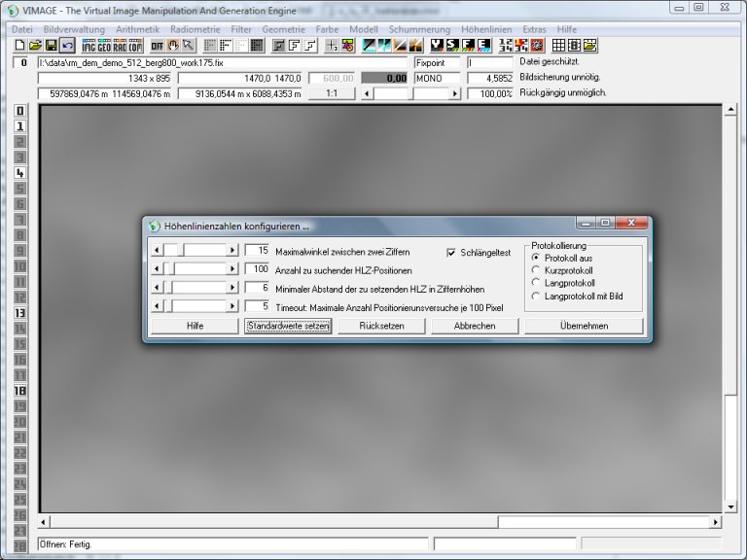Click the OFF toolbar icon

click(157, 46)
